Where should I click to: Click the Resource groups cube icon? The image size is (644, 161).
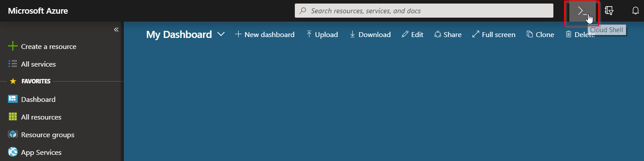13,135
